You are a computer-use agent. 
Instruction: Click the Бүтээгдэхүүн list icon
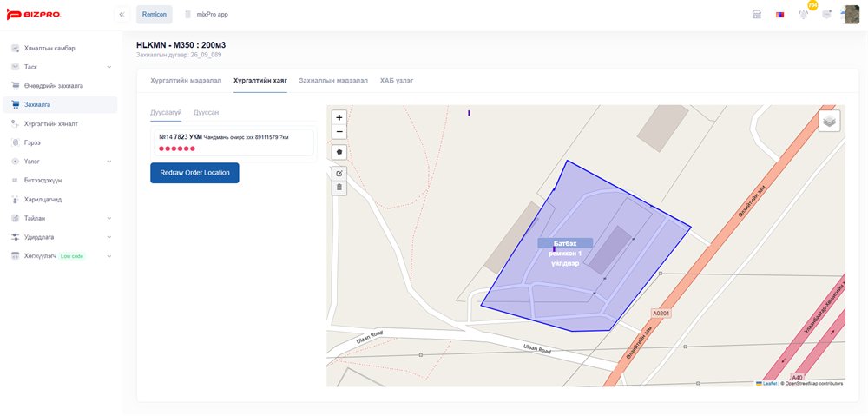tap(16, 181)
